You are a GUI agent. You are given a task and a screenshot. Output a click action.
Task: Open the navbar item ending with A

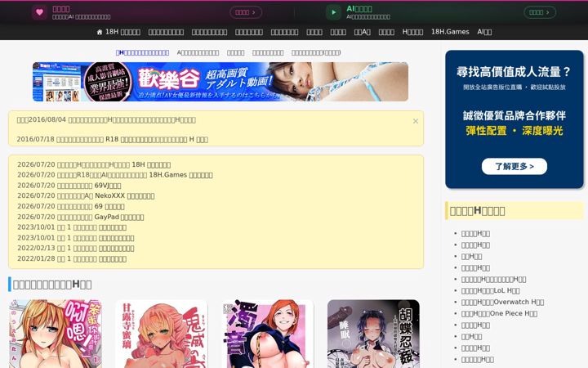(x=363, y=32)
